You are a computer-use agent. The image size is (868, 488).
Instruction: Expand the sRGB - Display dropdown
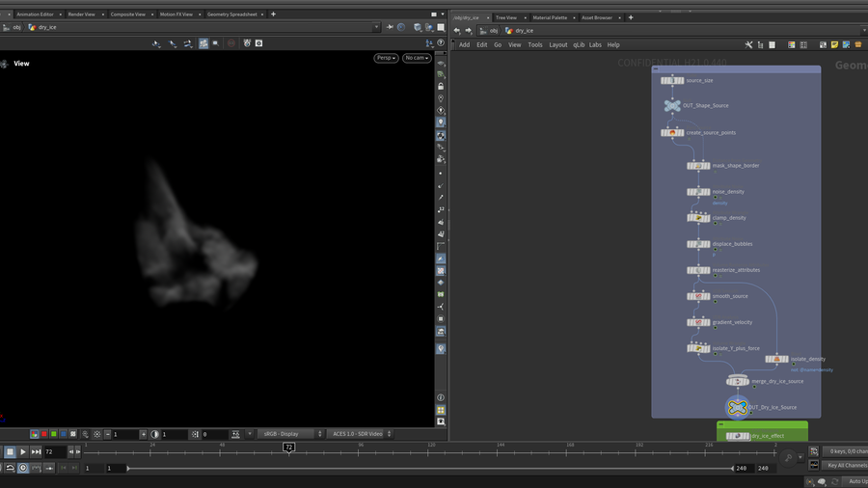290,434
